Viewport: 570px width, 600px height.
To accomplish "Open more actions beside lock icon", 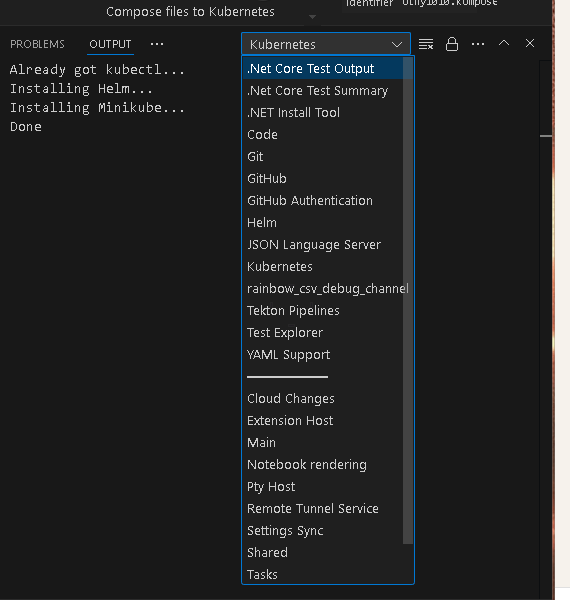I will [x=478, y=44].
